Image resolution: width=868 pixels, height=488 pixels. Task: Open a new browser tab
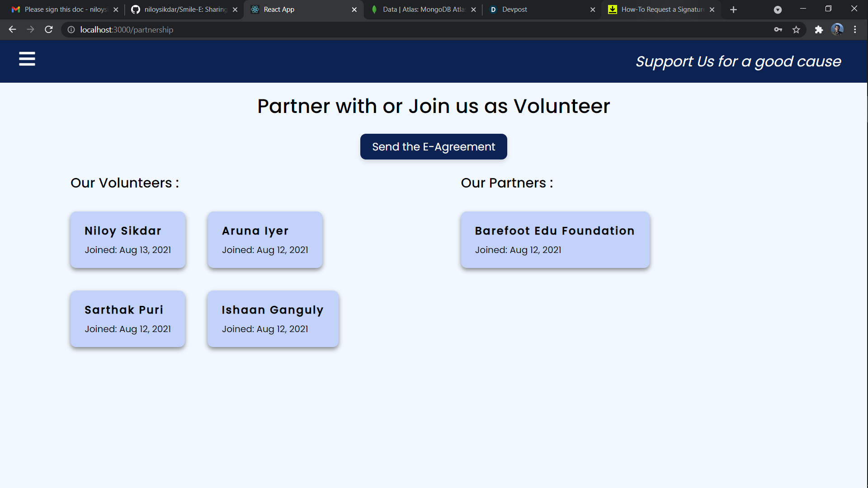click(733, 9)
